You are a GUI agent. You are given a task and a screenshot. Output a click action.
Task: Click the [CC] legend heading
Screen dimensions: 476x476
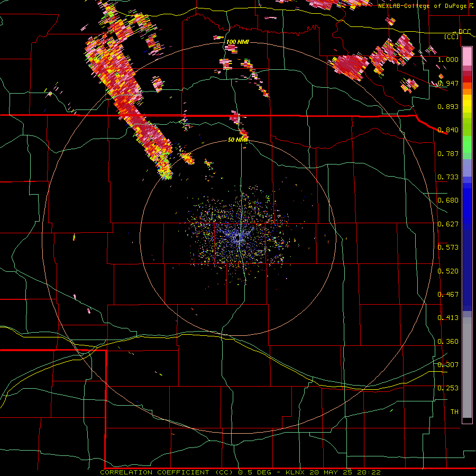click(x=452, y=36)
